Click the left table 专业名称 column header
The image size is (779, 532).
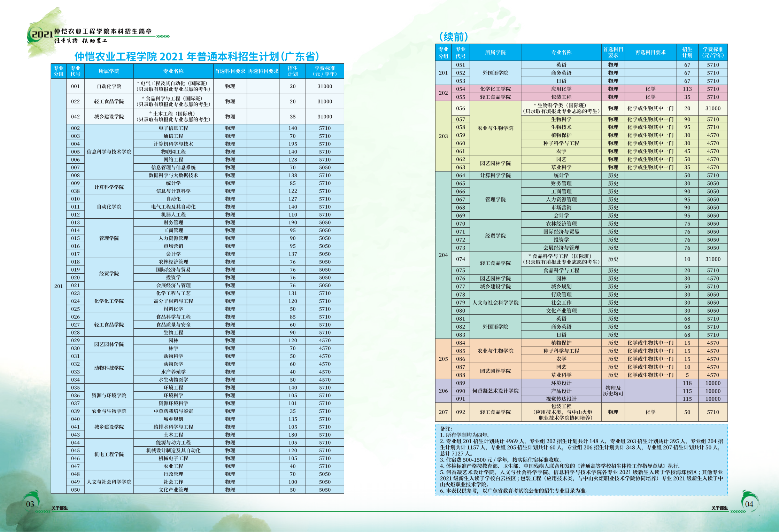pyautogui.click(x=173, y=71)
